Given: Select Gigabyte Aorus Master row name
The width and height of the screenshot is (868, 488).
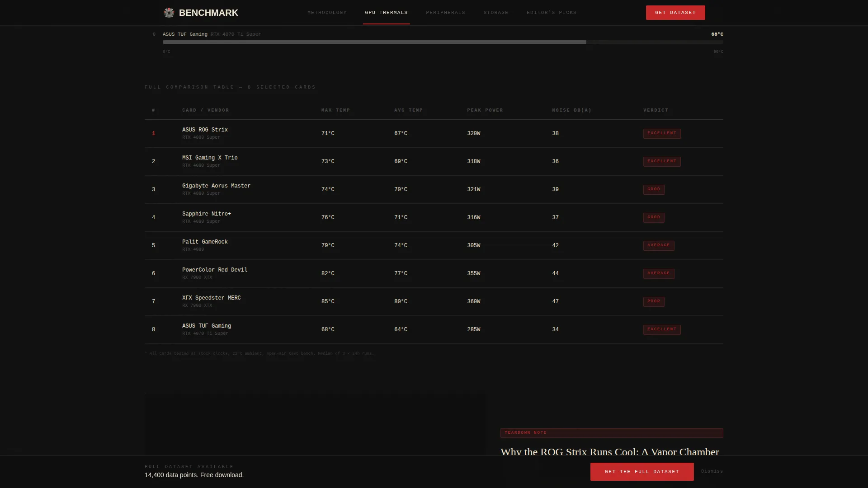Looking at the screenshot, I should 216,186.
